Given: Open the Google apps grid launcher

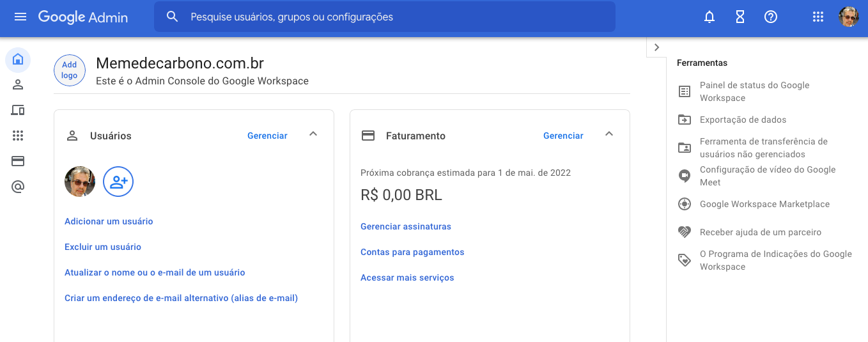Looking at the screenshot, I should click(x=818, y=17).
